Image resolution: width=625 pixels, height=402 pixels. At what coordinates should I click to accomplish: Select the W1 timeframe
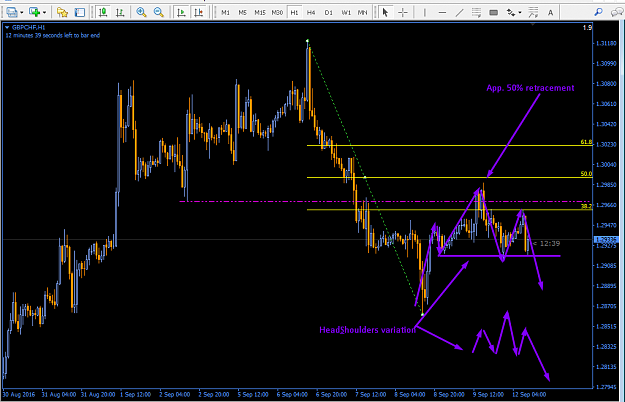(346, 13)
